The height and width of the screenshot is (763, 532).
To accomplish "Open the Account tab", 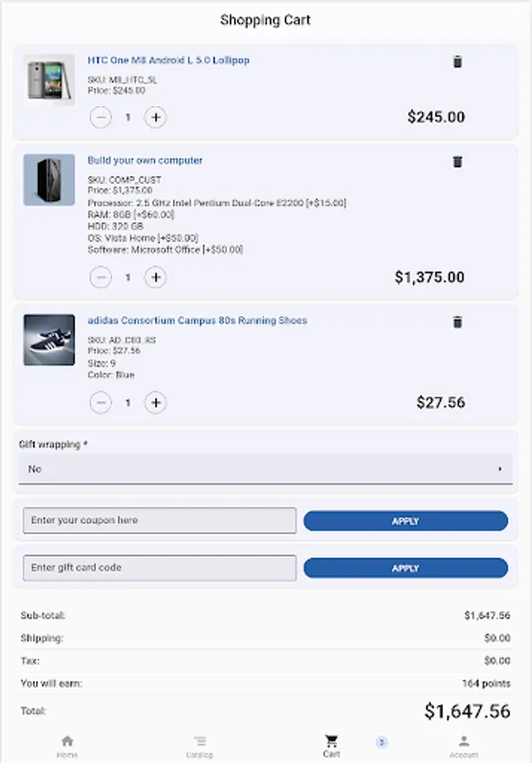I will click(x=463, y=745).
